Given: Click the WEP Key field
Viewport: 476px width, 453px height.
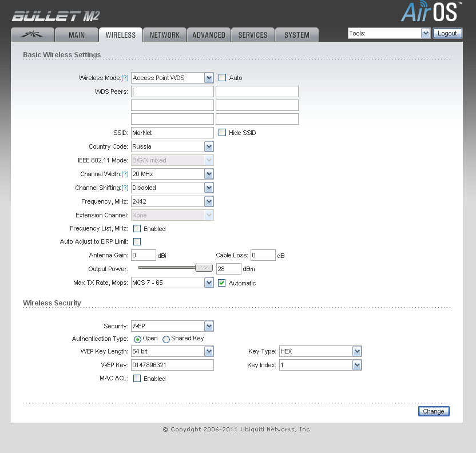Looking at the screenshot, I should pyautogui.click(x=172, y=365).
